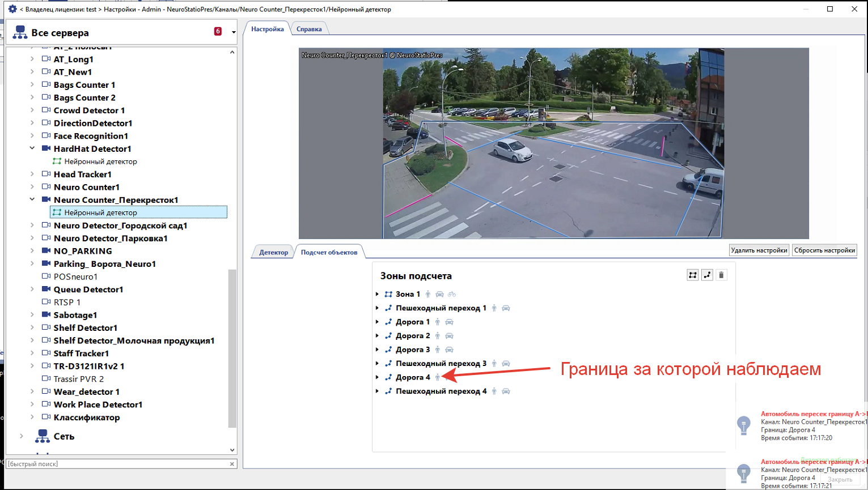The width and height of the screenshot is (868, 490).
Task: Click the line icon of Дорога 4
Action: tap(388, 377)
